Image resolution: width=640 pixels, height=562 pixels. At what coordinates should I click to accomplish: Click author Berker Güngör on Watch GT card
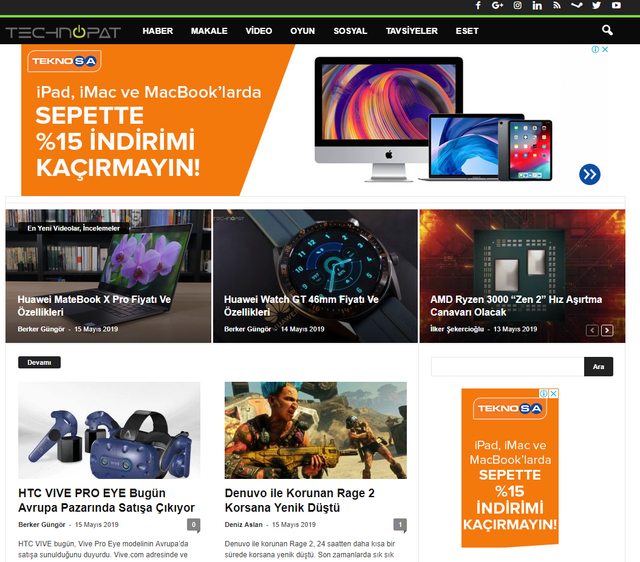pyautogui.click(x=247, y=329)
